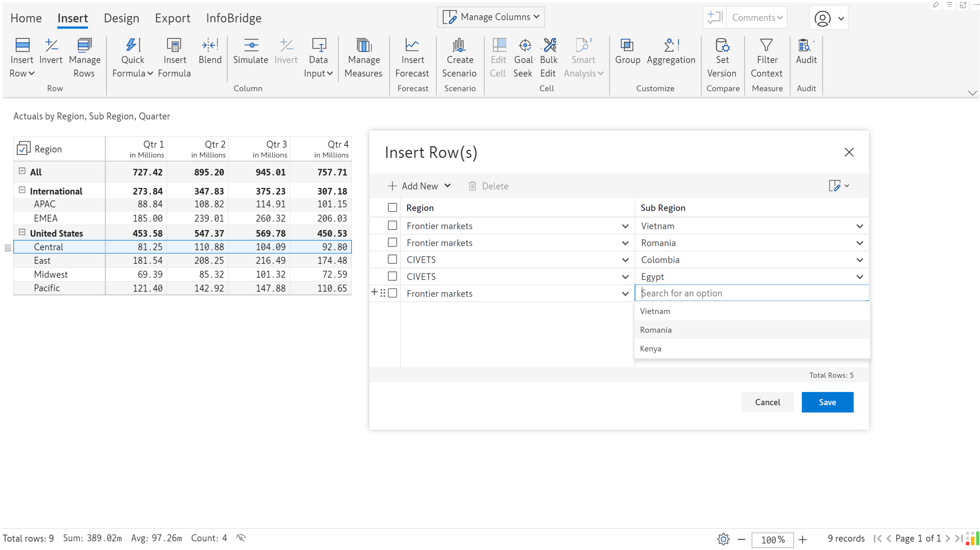Screen dimensions: 980x550
Task: Click the hidden-eye icon in the status bar
Action: tap(241, 538)
